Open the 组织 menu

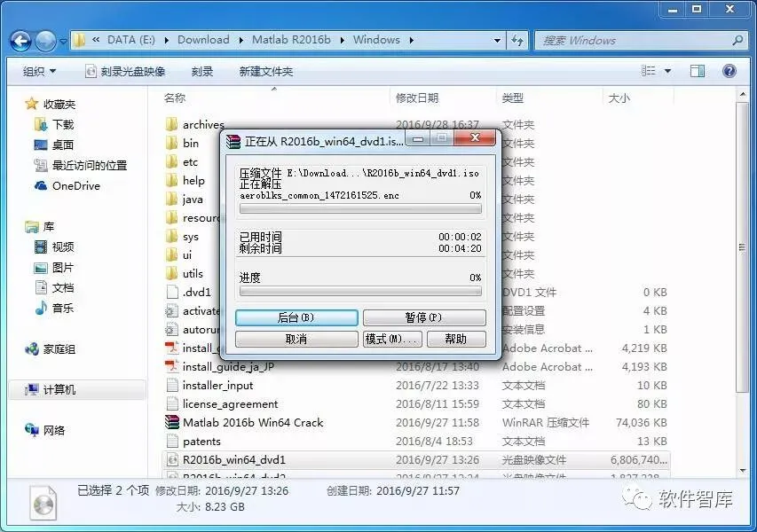point(39,72)
